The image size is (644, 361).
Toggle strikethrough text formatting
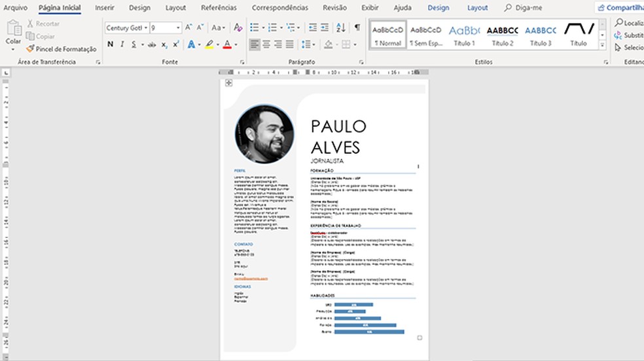[152, 44]
